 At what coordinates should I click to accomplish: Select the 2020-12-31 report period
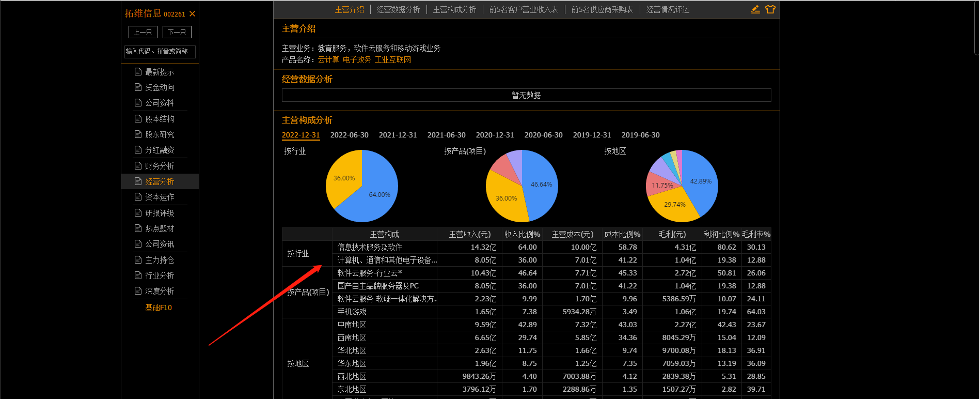495,135
